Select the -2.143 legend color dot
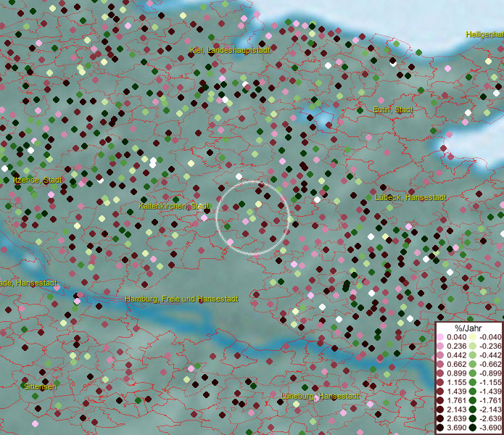The image size is (504, 435). 473,410
